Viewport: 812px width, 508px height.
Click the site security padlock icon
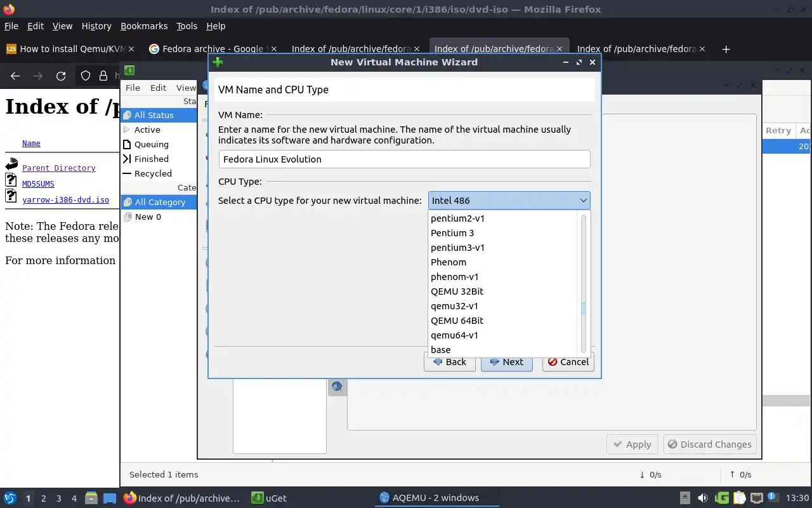point(103,76)
